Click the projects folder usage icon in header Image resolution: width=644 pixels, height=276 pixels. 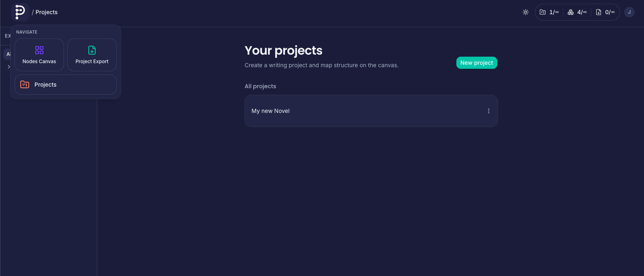point(543,12)
